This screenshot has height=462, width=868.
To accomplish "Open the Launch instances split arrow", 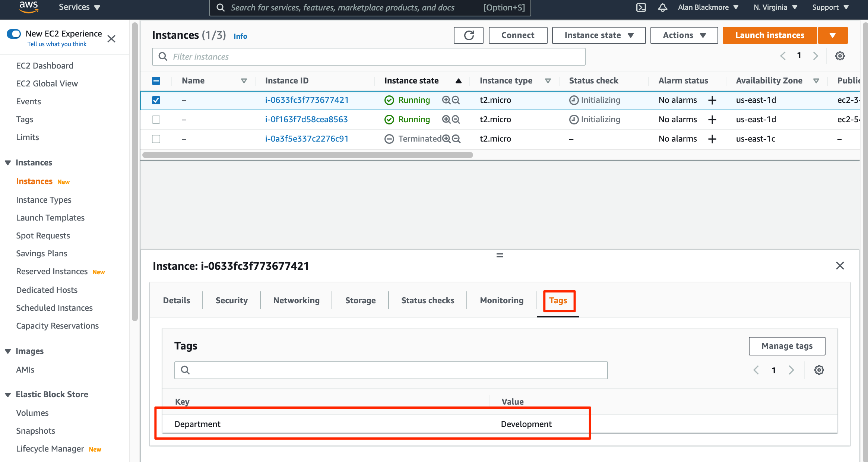I will [x=833, y=35].
